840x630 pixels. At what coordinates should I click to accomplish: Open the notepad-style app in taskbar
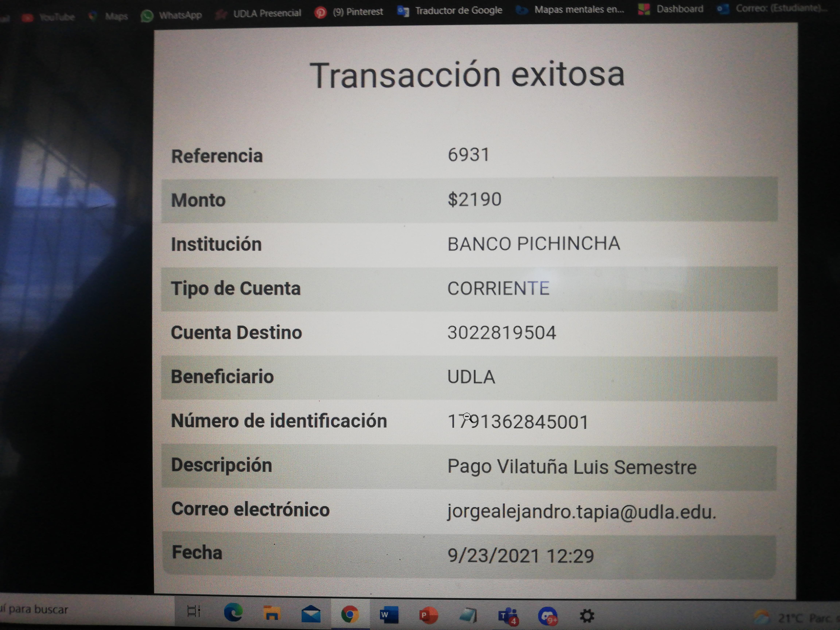[x=468, y=616]
